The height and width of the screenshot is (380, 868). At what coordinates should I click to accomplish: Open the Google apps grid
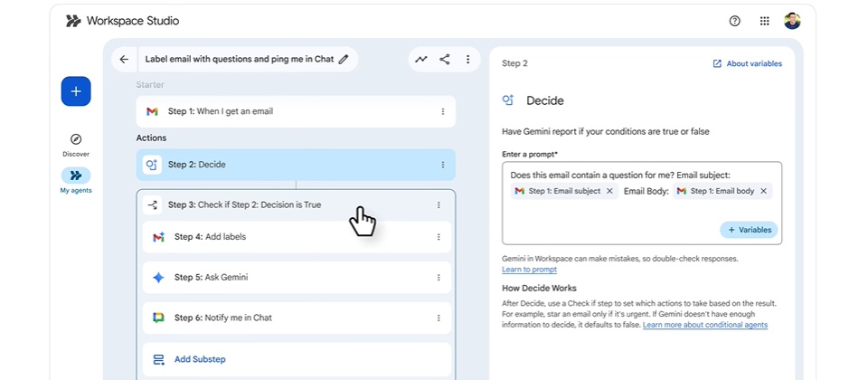(764, 21)
